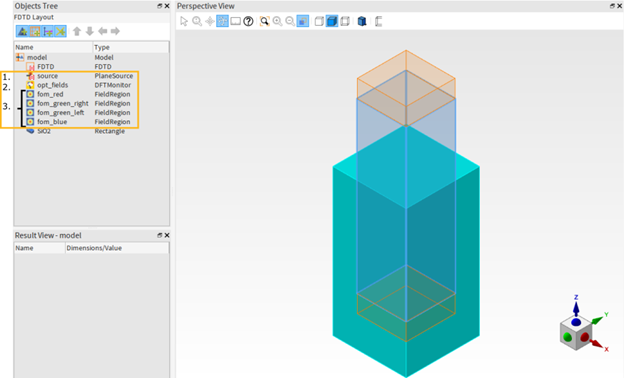Close the Result View panel
This screenshot has height=378, width=624.
tap(167, 235)
